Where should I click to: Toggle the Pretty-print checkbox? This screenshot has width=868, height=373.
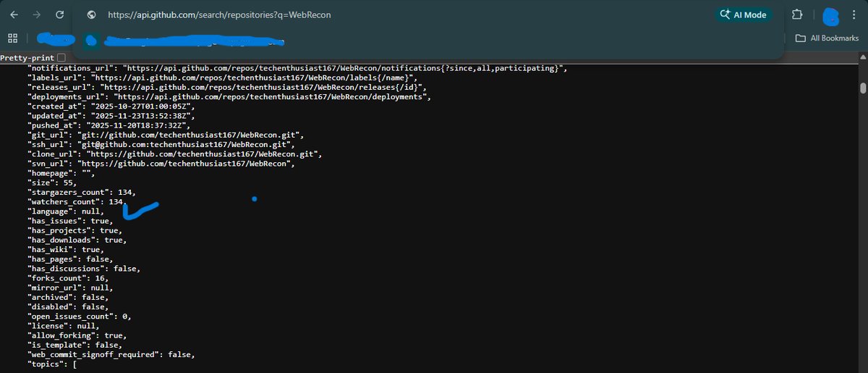coord(61,57)
